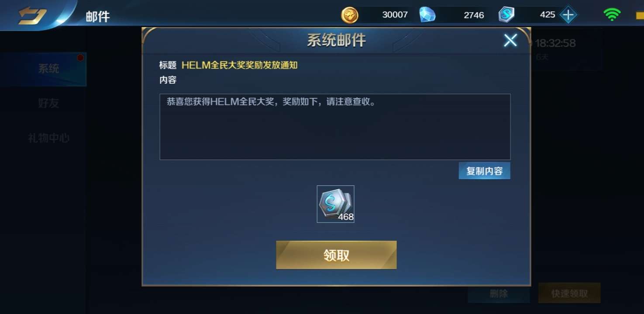Click the gold coin amount 30007
Screen dimensions: 644x314
pyautogui.click(x=395, y=15)
